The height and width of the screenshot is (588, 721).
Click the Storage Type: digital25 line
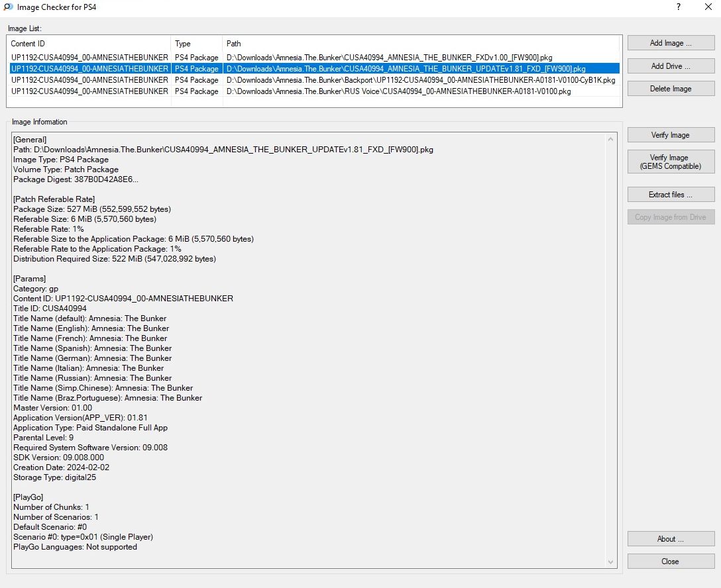coord(55,478)
